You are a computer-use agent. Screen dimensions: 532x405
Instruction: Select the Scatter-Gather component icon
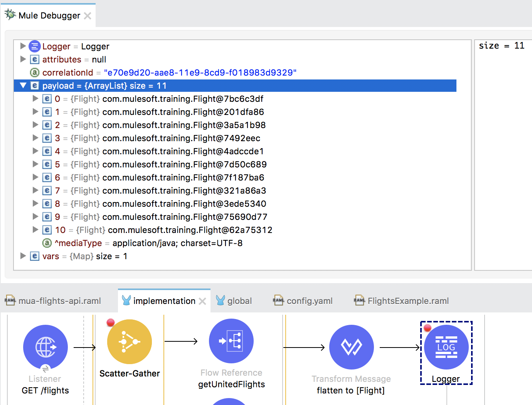[130, 342]
